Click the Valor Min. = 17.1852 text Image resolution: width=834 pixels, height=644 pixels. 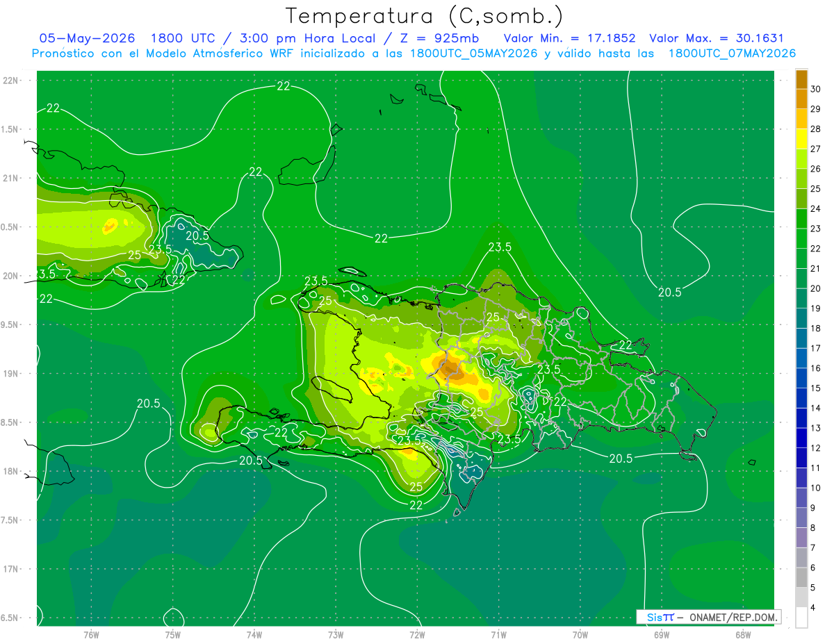point(569,38)
